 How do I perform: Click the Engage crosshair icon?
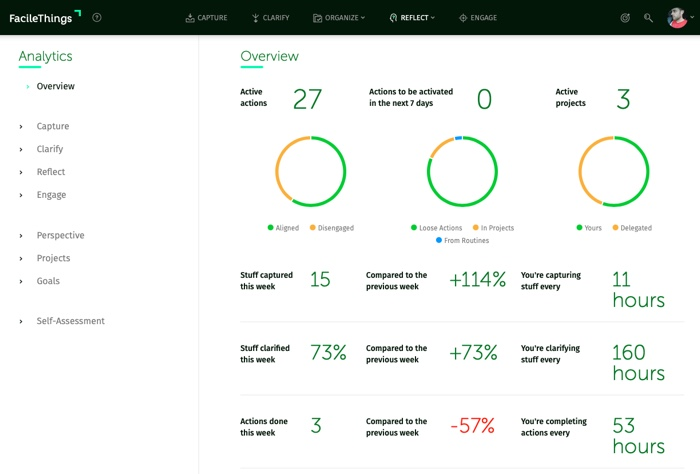pos(463,18)
